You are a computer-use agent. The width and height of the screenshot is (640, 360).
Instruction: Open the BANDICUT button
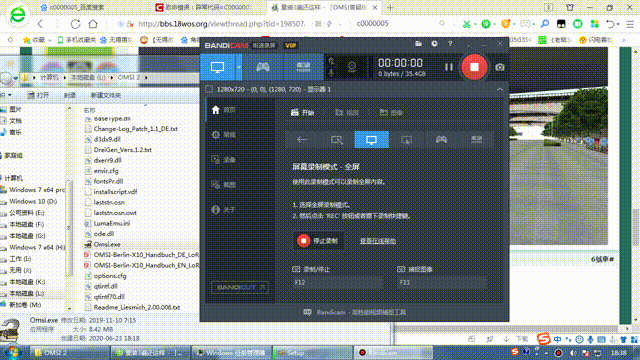point(240,287)
